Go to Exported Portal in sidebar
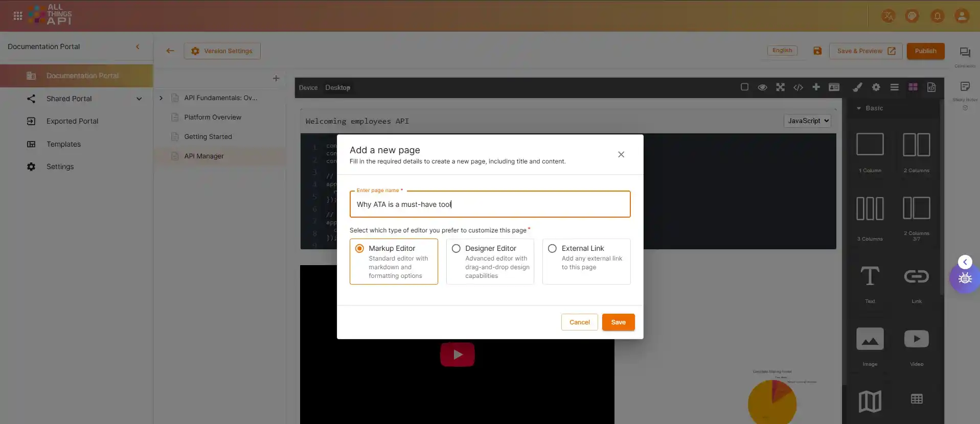The height and width of the screenshot is (424, 980). [72, 121]
